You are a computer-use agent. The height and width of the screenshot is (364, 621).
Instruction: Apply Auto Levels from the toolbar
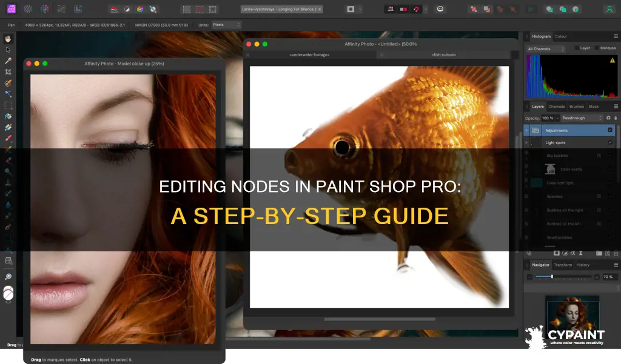pyautogui.click(x=114, y=9)
